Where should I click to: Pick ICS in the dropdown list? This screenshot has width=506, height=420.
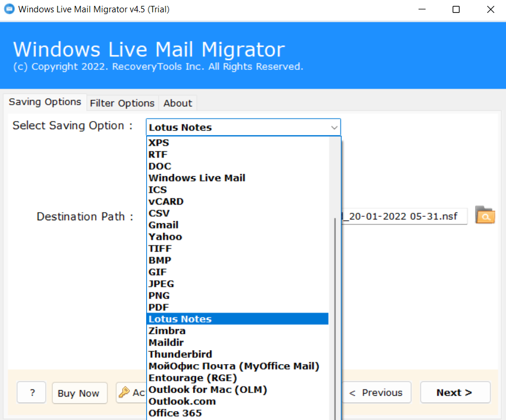click(x=238, y=190)
